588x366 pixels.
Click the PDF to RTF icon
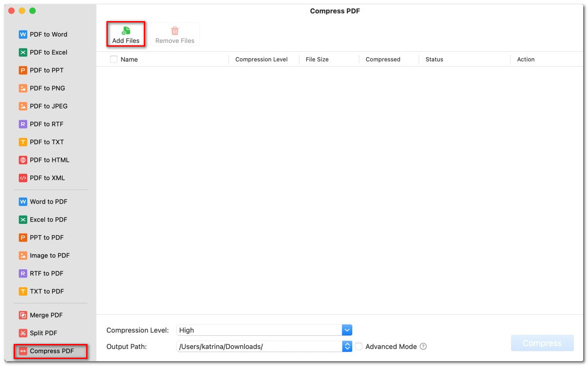pyautogui.click(x=23, y=124)
